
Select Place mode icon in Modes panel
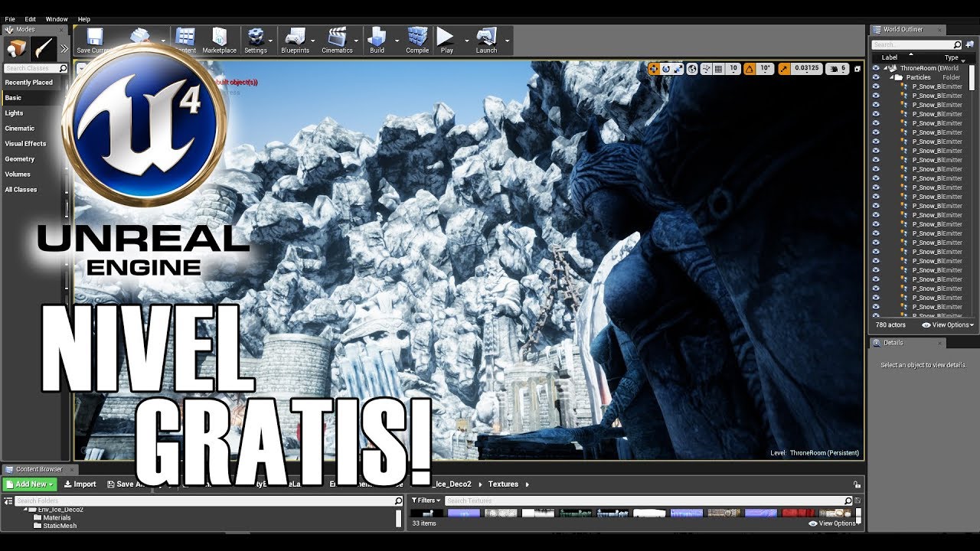coord(16,49)
